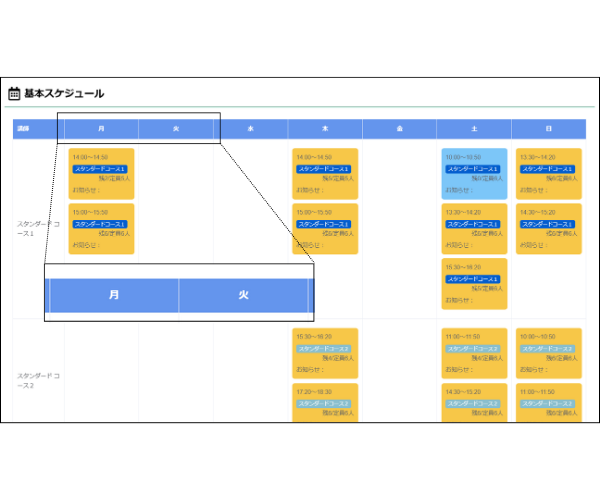The image size is (600, 500).
Task: Select the 水 column header
Action: coord(251,129)
